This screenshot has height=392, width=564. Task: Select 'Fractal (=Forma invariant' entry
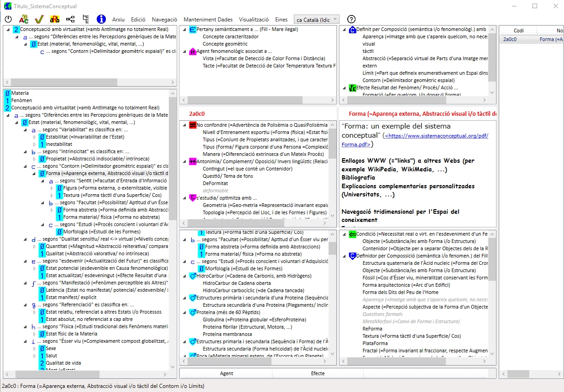click(425, 351)
